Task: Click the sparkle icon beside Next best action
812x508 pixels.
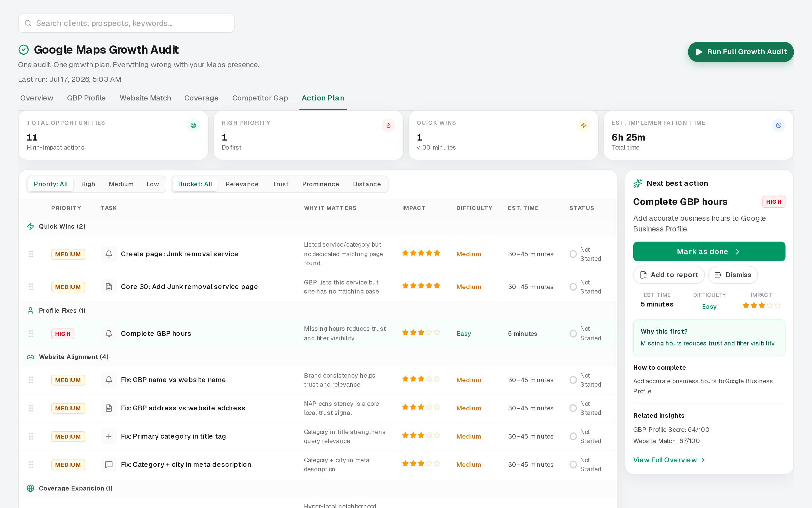Action: pos(637,183)
